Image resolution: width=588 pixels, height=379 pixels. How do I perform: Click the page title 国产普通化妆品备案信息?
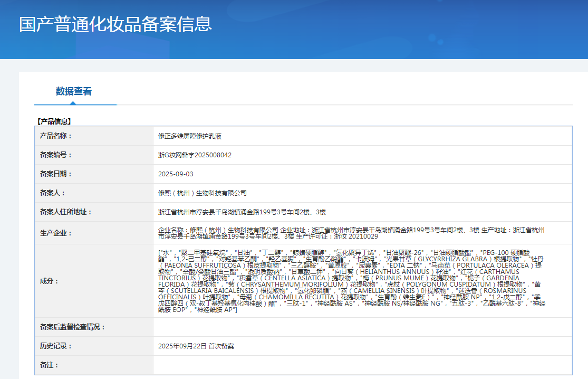click(x=115, y=24)
